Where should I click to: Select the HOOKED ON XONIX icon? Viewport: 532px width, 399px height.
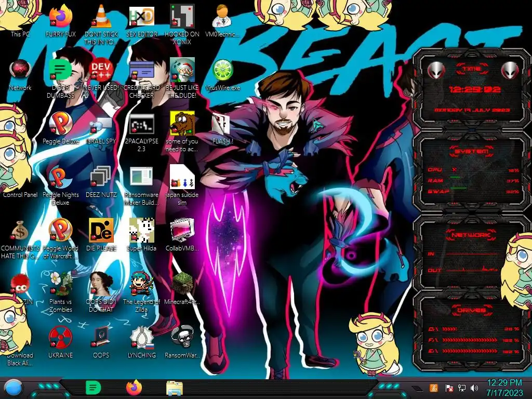pyautogui.click(x=182, y=24)
